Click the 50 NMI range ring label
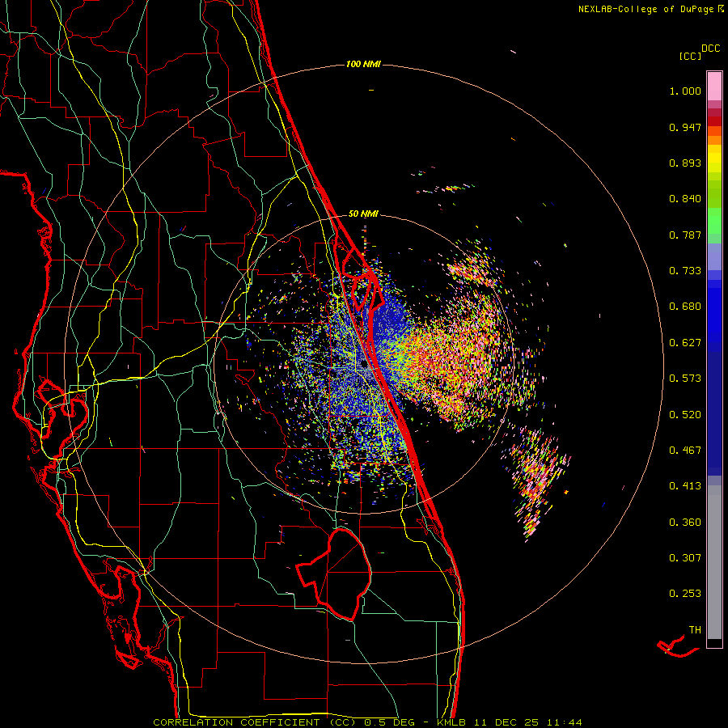This screenshot has height=728, width=728. pos(363,214)
